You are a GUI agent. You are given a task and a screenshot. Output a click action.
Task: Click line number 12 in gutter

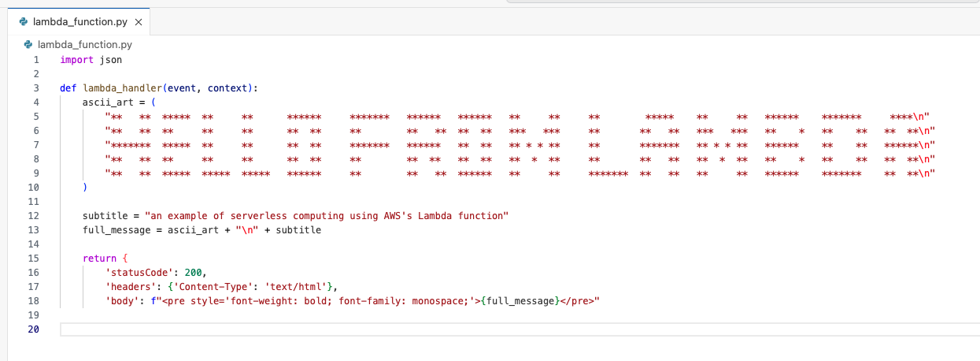point(33,216)
